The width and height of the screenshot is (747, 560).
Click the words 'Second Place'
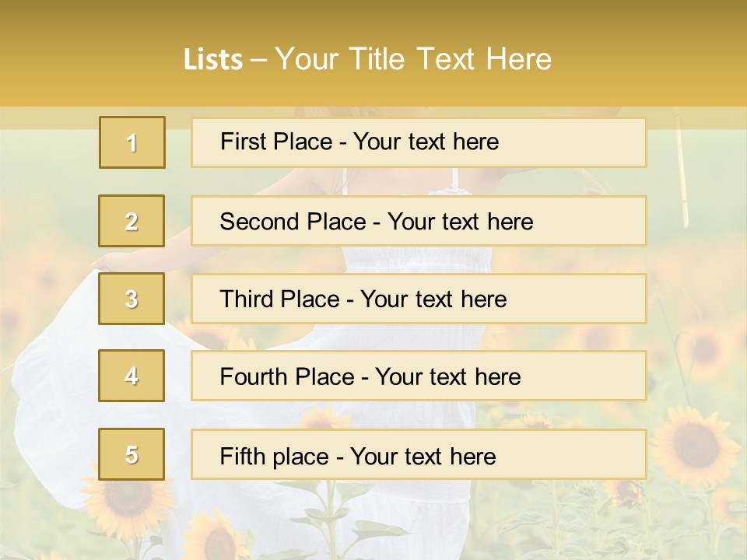[293, 222]
